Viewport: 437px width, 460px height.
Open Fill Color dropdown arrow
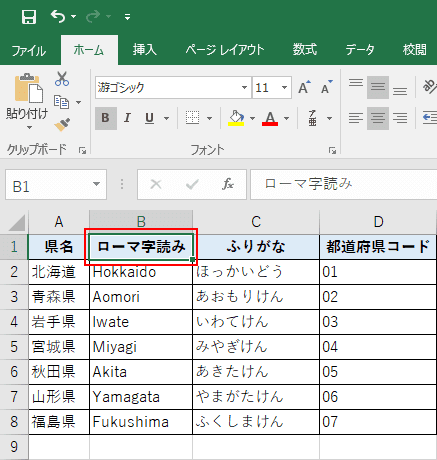252,118
